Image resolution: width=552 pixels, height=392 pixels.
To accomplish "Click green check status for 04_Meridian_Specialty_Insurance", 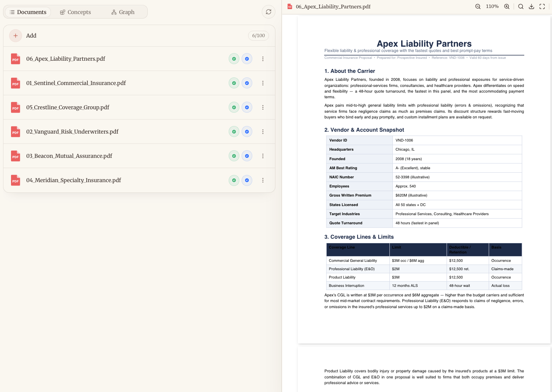I will tap(234, 180).
